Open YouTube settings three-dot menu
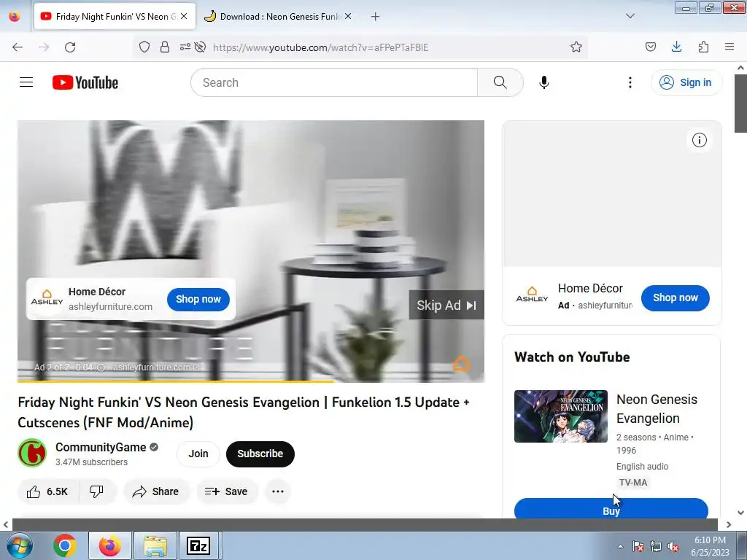Screen dimensions: 747x560 coord(630,82)
